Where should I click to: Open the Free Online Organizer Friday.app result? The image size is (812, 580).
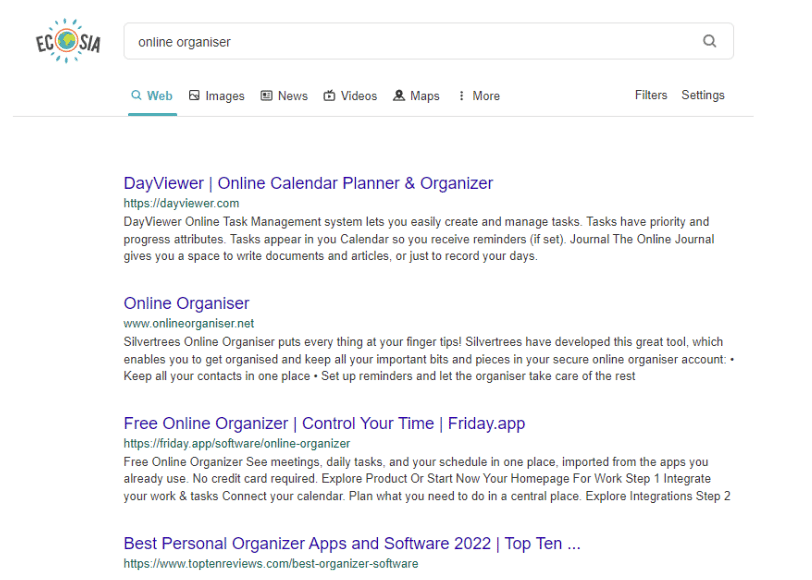[324, 424]
